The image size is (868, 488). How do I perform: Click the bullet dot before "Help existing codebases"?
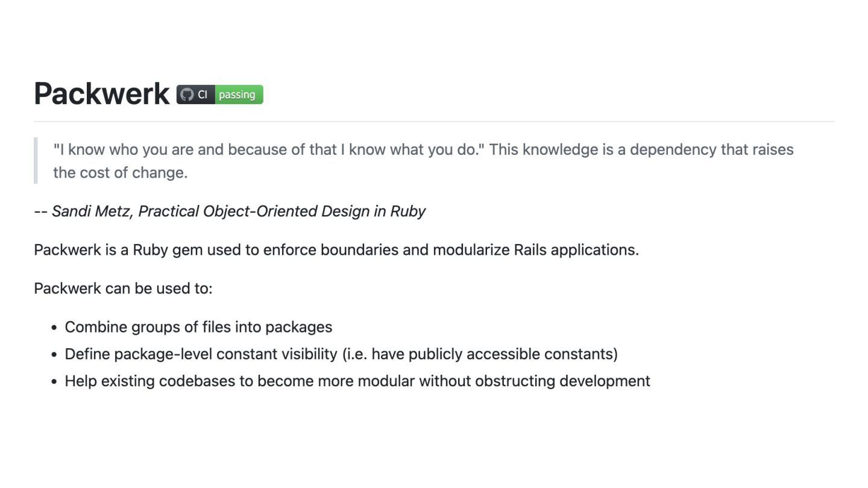pos(54,382)
